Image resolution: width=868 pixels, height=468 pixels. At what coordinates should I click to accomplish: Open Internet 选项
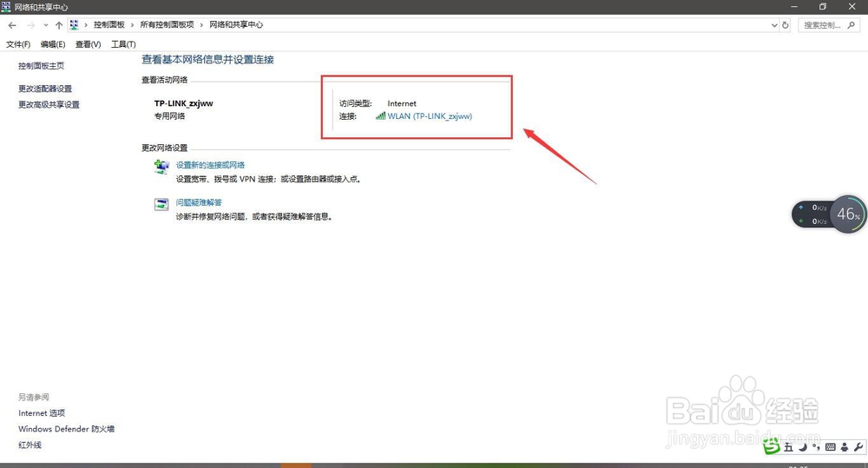(42, 413)
